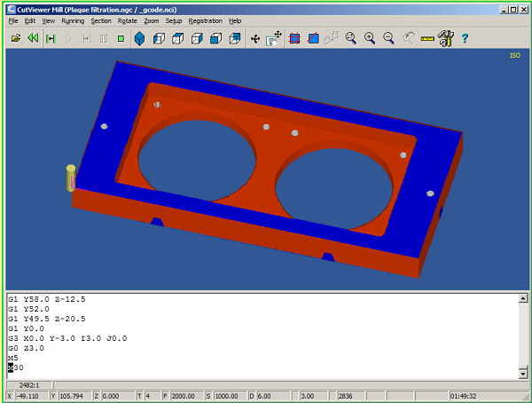This screenshot has height=403, width=532.
Task: Click the blue section plane icon
Action: [x=313, y=38]
